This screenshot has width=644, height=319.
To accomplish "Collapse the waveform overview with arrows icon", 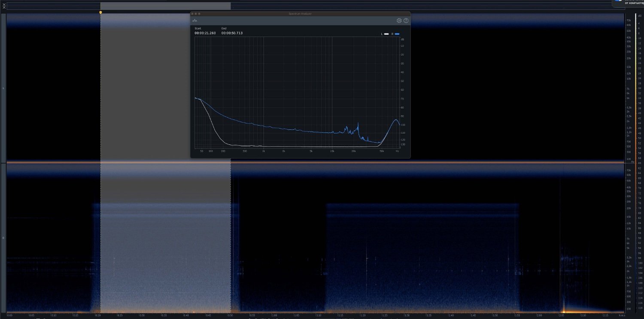I will pos(4,6).
